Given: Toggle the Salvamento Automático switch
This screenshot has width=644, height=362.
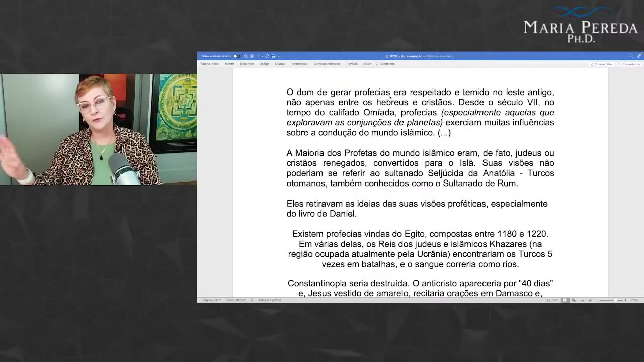Looking at the screenshot, I should 237,56.
